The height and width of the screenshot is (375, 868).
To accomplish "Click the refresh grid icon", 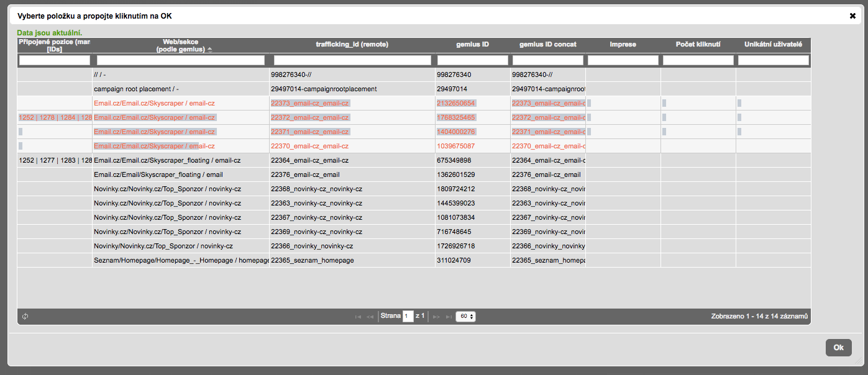I will coord(25,317).
